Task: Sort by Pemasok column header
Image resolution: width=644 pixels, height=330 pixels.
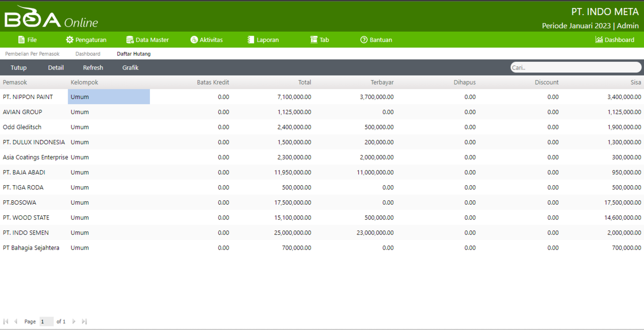Action: (15, 82)
